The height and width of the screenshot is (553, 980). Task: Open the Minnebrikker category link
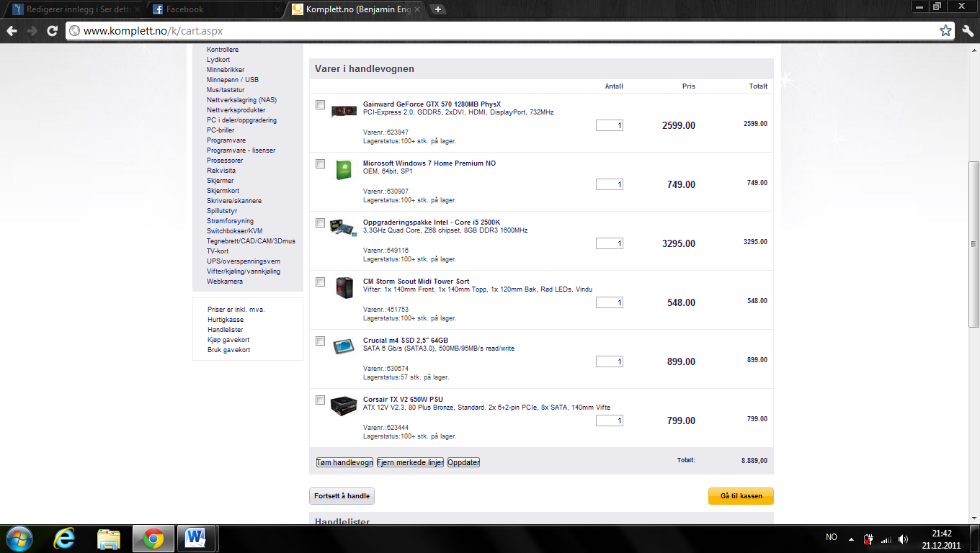pyautogui.click(x=226, y=70)
